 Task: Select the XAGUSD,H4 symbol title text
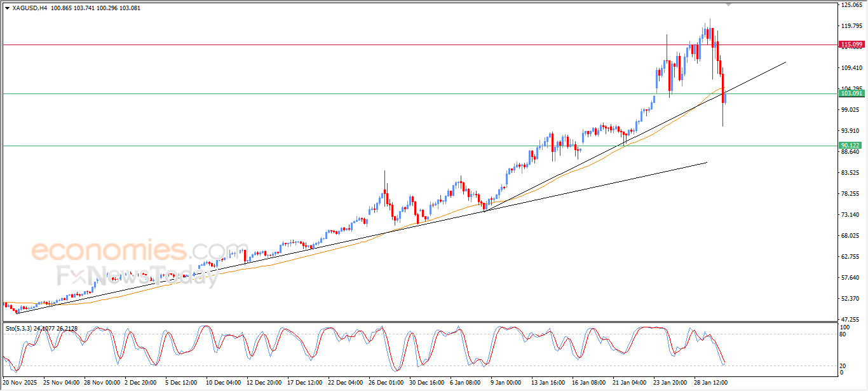pos(30,8)
